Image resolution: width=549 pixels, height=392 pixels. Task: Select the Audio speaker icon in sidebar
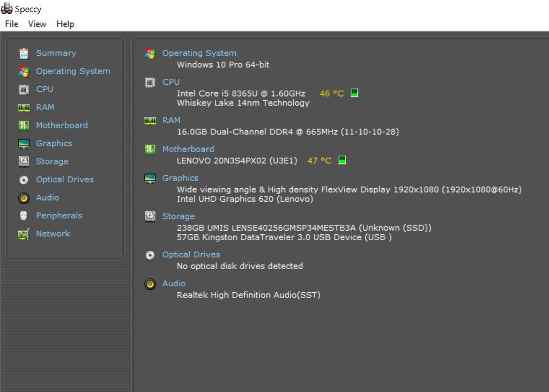(x=24, y=198)
